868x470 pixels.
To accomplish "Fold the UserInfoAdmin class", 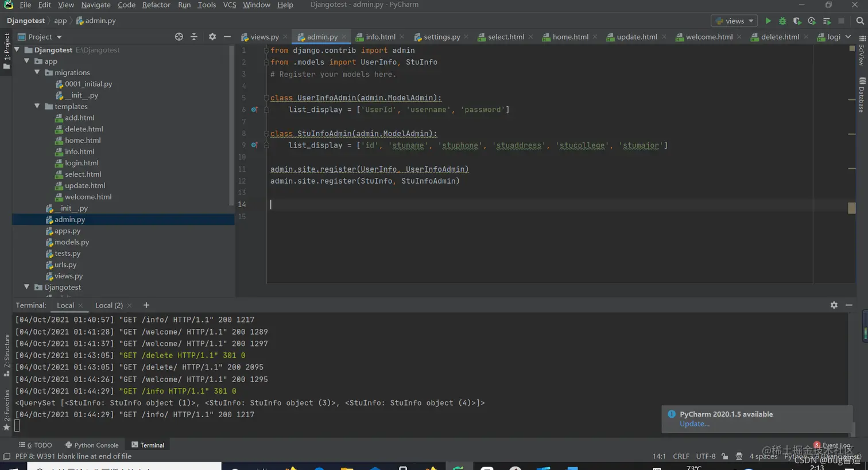I will (x=266, y=98).
